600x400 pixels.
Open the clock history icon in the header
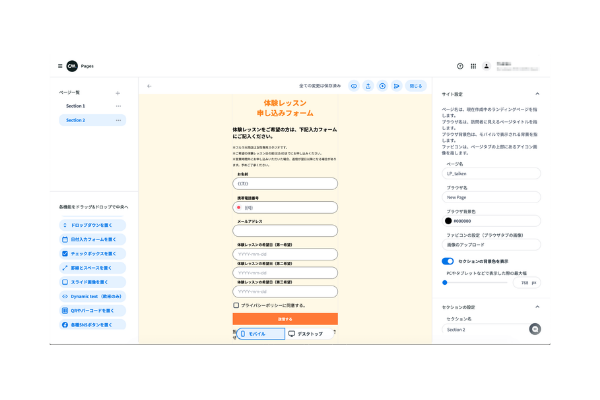(460, 66)
